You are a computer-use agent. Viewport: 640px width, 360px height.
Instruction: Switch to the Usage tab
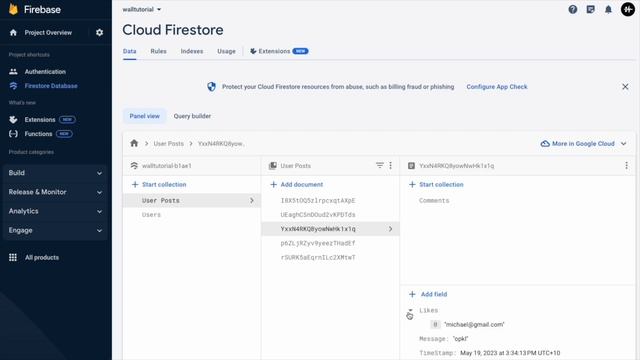coord(226,51)
